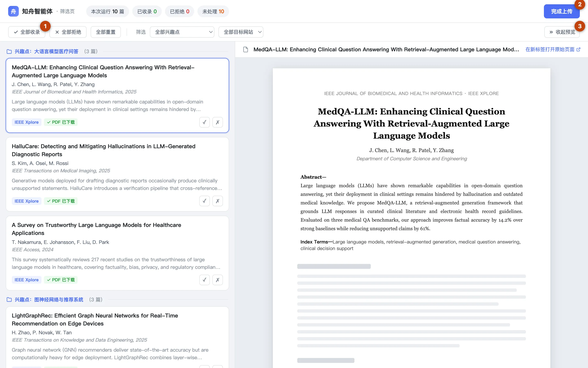
Task: Select the HalluCare paper card title
Action: (104, 150)
